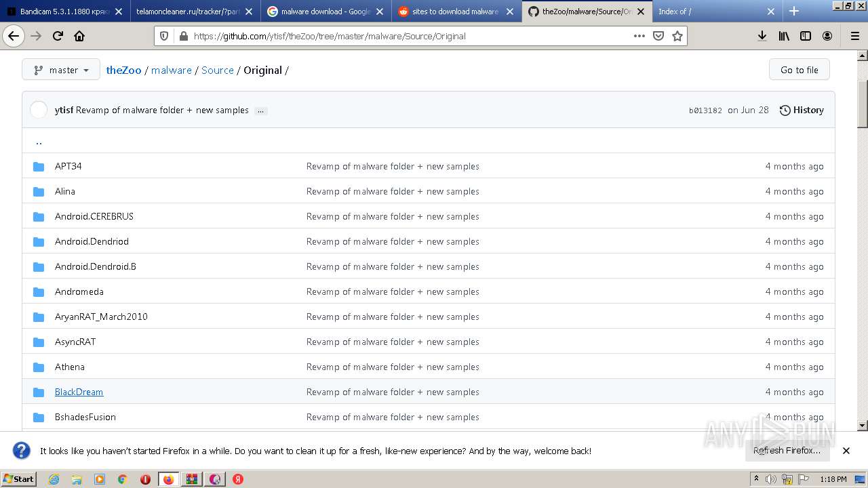Open the Firefox hamburger menu
This screenshot has height=488, width=868.
tap(854, 36)
